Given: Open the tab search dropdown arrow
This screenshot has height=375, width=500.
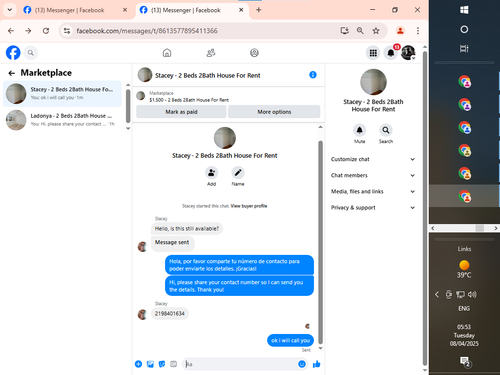Looking at the screenshot, I should pos(10,10).
